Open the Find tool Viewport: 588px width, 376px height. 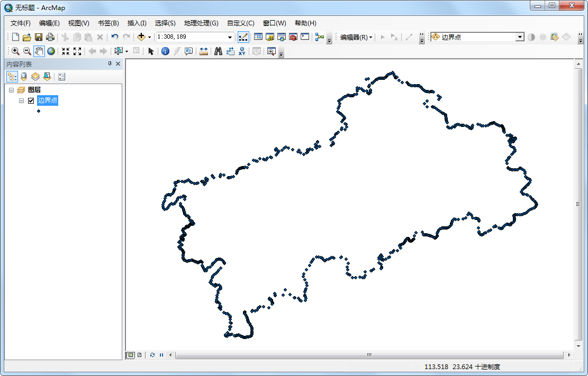[218, 51]
